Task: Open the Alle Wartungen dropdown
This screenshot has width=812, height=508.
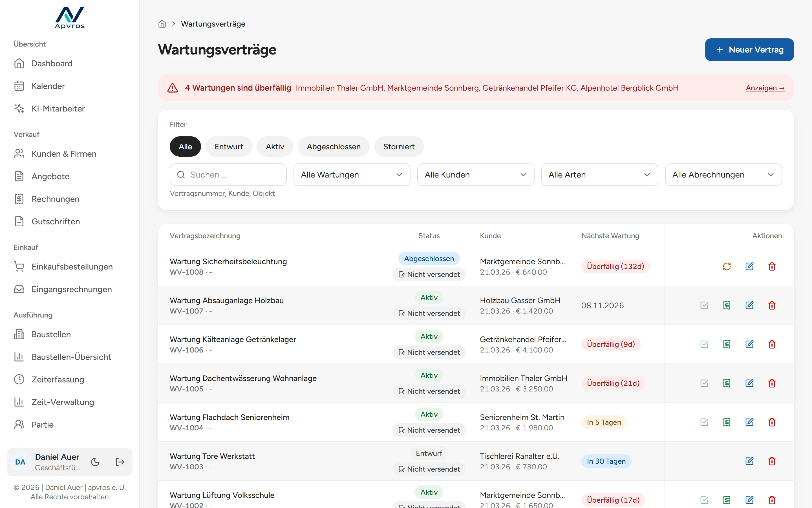Action: point(352,175)
